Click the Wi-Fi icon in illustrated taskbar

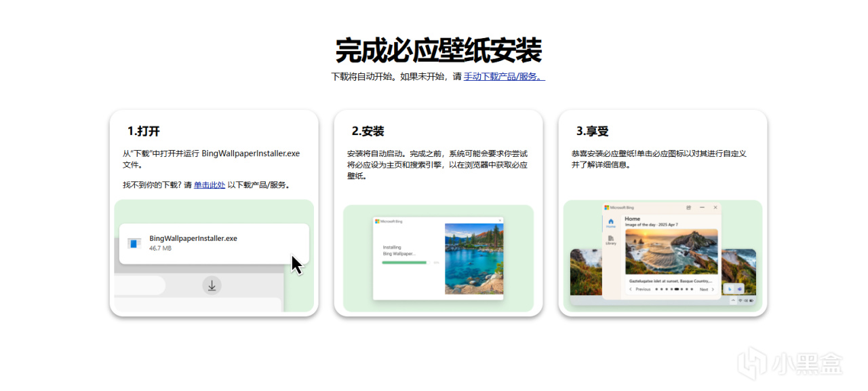(741, 301)
